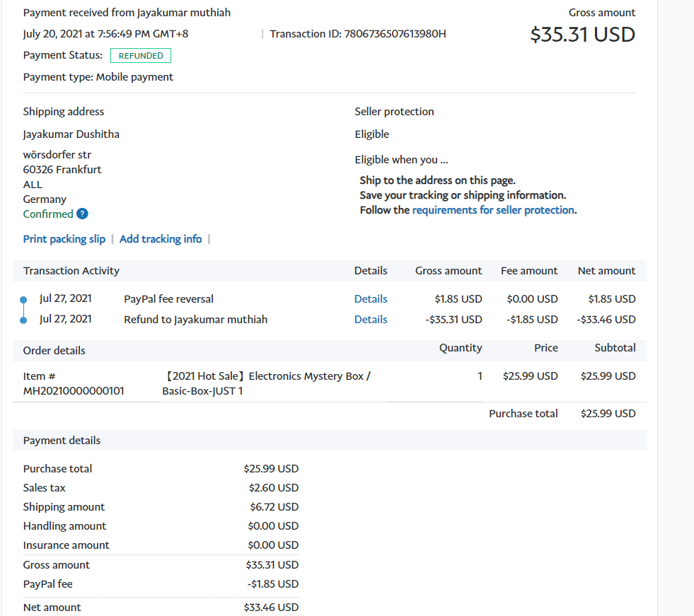This screenshot has height=616, width=694.
Task: Click the green Confirmed address status
Action: pos(48,214)
